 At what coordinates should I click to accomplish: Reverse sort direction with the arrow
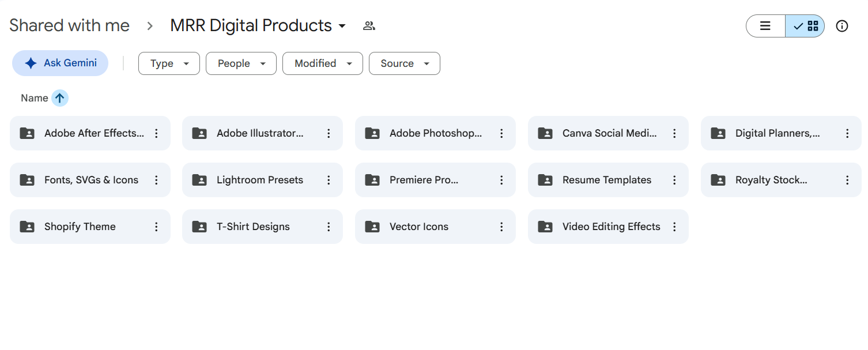pyautogui.click(x=60, y=98)
